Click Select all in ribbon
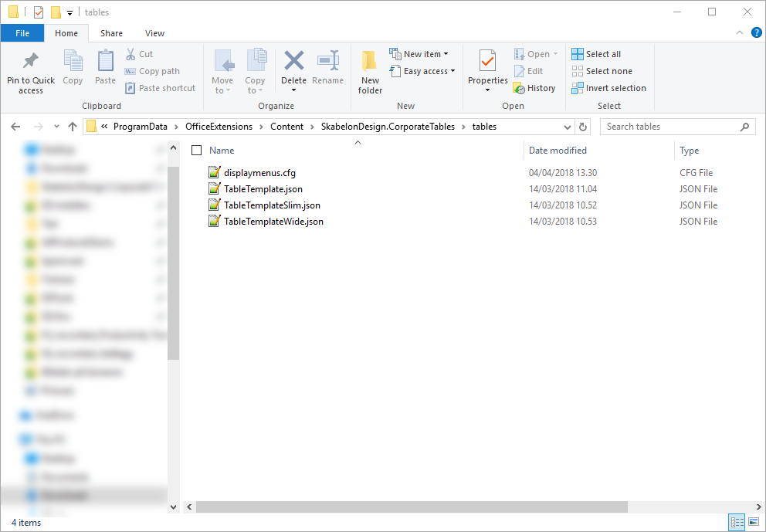 point(596,54)
